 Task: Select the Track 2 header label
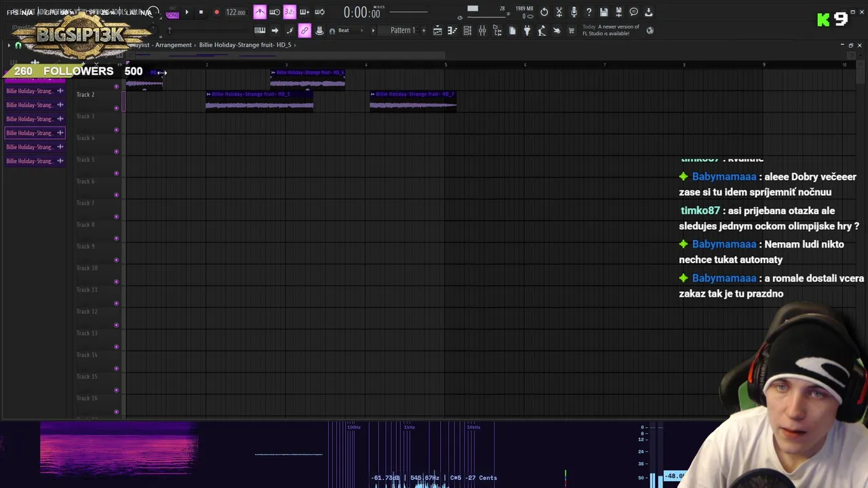85,95
